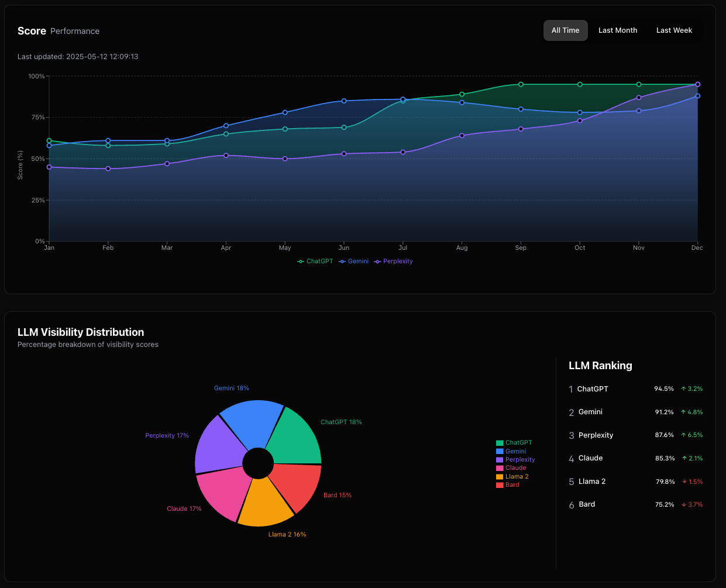Toggle ChatGPT series in line chart legend
The image size is (726, 588).
pos(315,262)
